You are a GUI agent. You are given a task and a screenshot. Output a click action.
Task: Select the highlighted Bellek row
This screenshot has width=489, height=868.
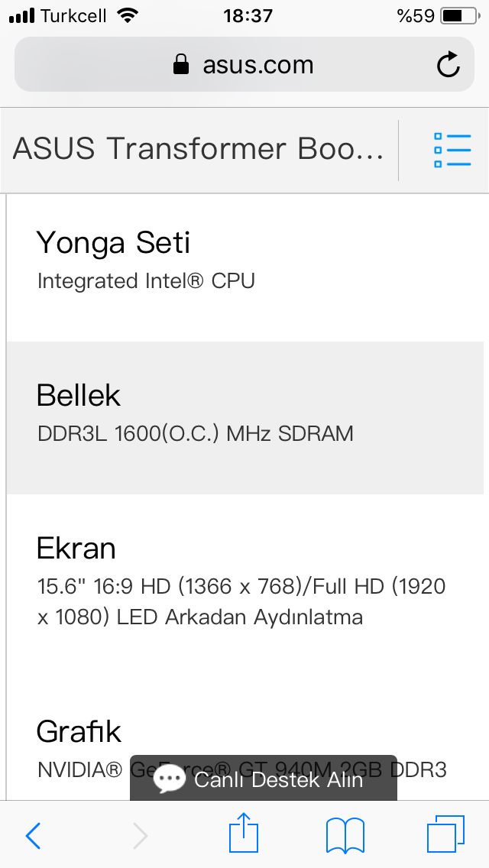(244, 416)
